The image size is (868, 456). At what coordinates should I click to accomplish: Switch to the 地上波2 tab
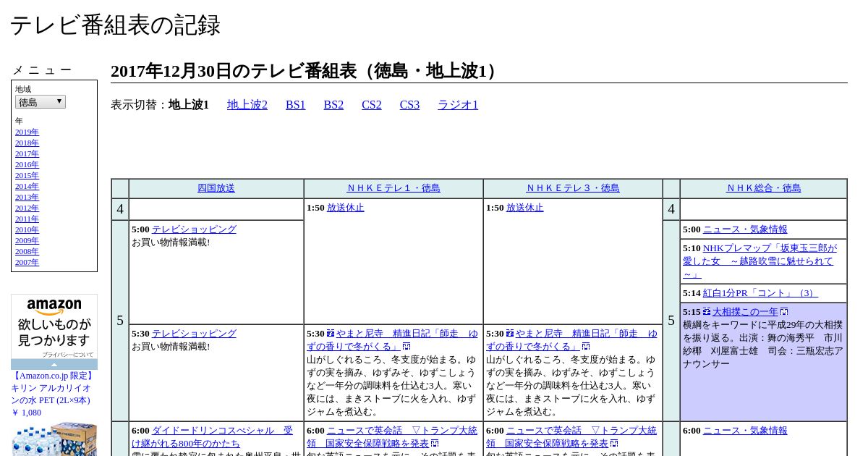click(247, 105)
